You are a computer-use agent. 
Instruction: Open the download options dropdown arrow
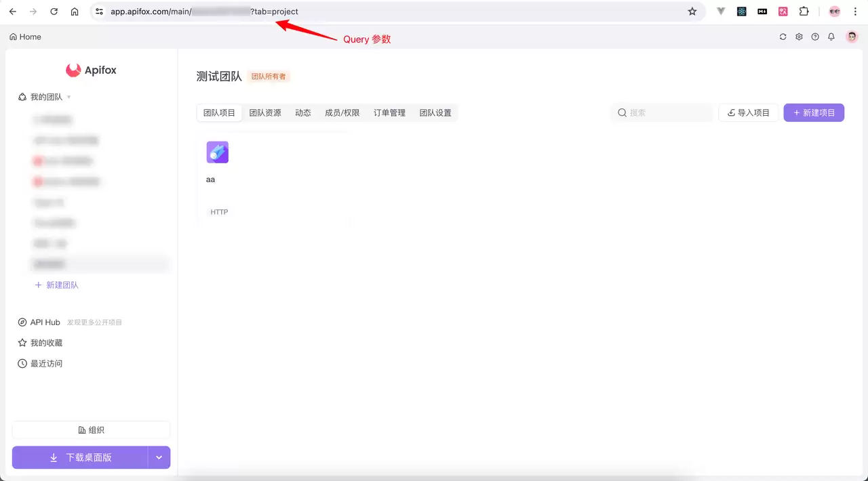(x=159, y=458)
